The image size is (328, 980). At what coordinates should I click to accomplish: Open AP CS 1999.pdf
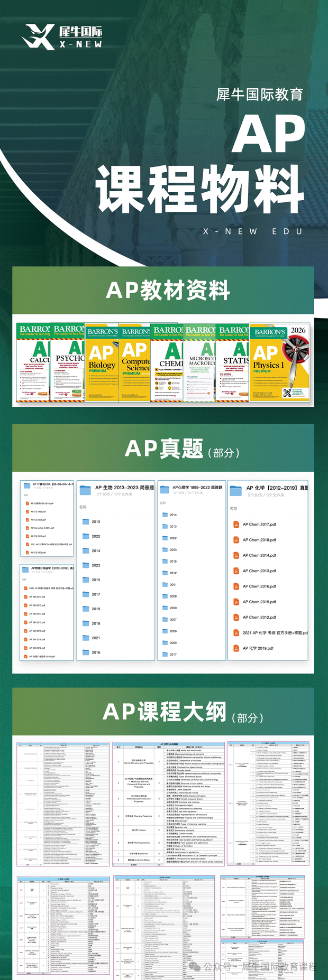tap(36, 511)
